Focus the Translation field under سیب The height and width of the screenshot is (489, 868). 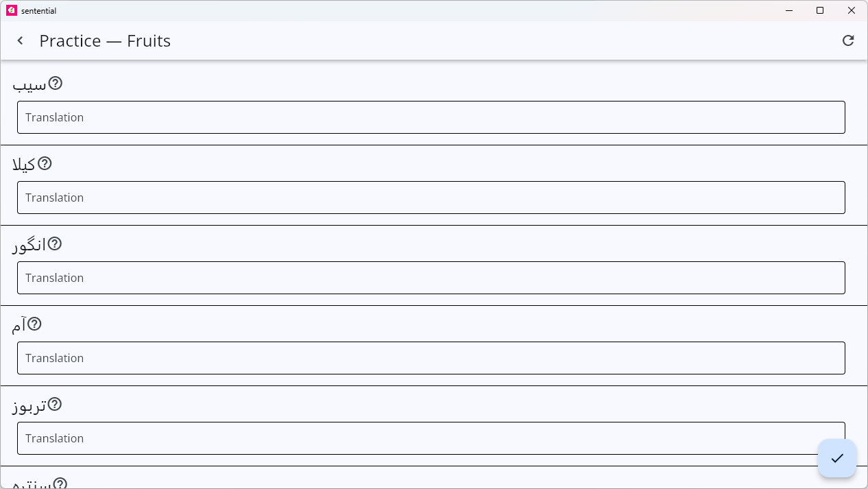point(431,117)
